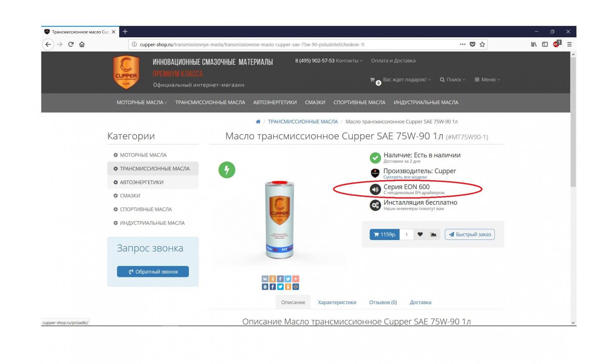
Task: Share via B (VK) icon in lower row
Action: click(x=265, y=287)
